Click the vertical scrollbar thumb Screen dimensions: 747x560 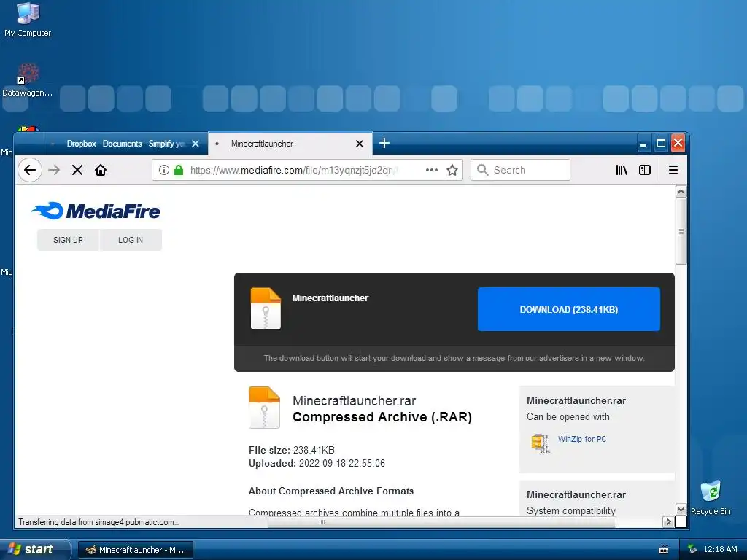(x=681, y=231)
